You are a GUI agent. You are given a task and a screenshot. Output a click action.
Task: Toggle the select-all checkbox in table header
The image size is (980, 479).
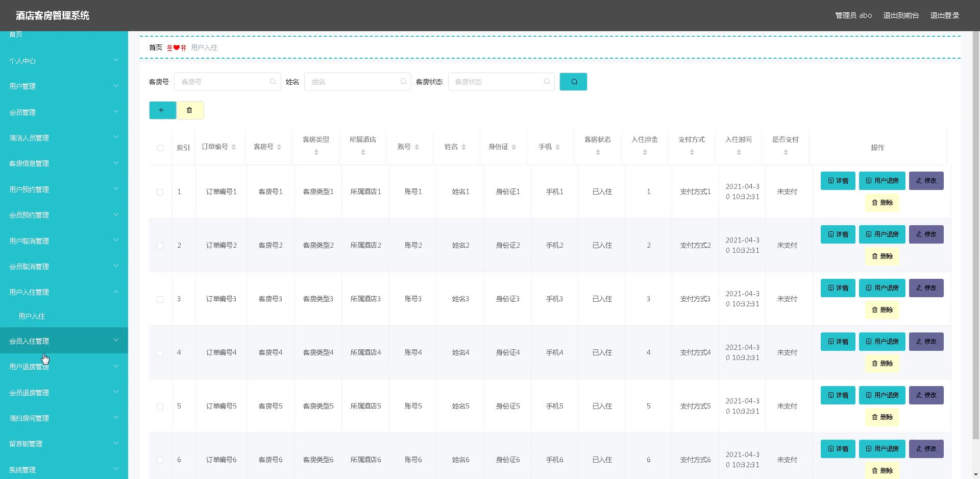coord(161,148)
